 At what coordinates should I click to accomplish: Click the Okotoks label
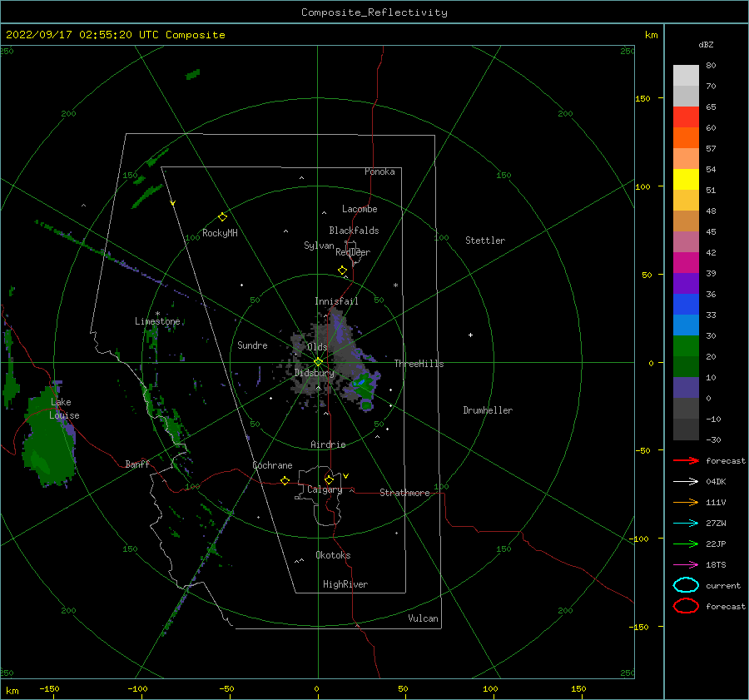pyautogui.click(x=333, y=555)
